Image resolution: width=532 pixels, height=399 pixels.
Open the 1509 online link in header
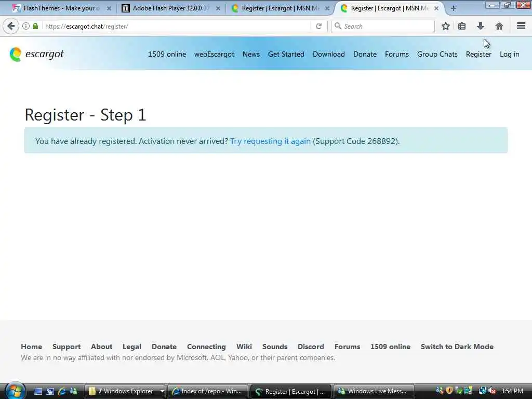click(167, 54)
